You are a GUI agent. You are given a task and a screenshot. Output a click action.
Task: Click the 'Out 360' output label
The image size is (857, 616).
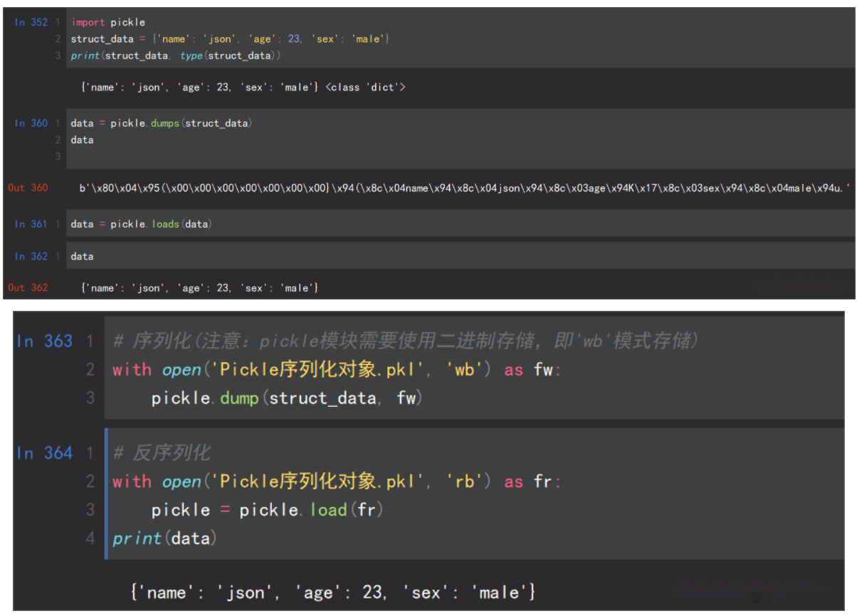(28, 188)
